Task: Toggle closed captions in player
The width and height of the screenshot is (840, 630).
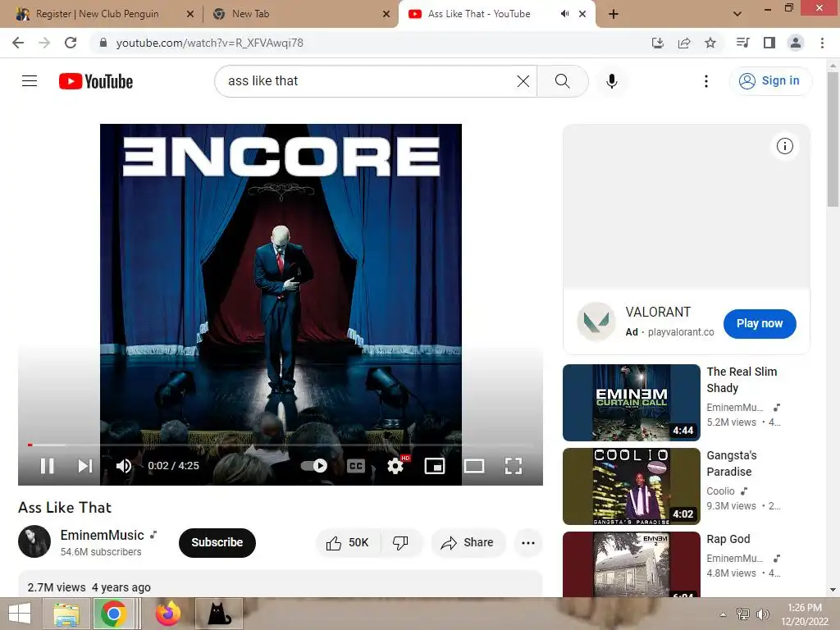Action: [x=356, y=466]
